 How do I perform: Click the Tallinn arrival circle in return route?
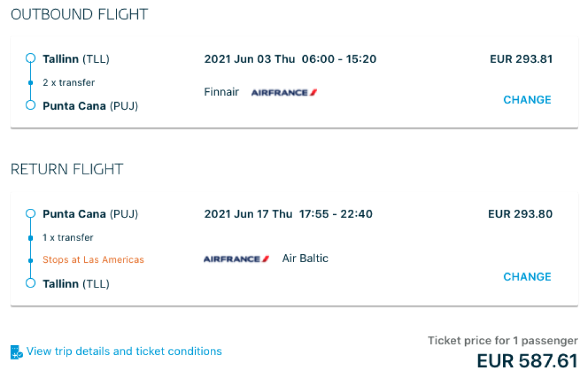(x=31, y=283)
